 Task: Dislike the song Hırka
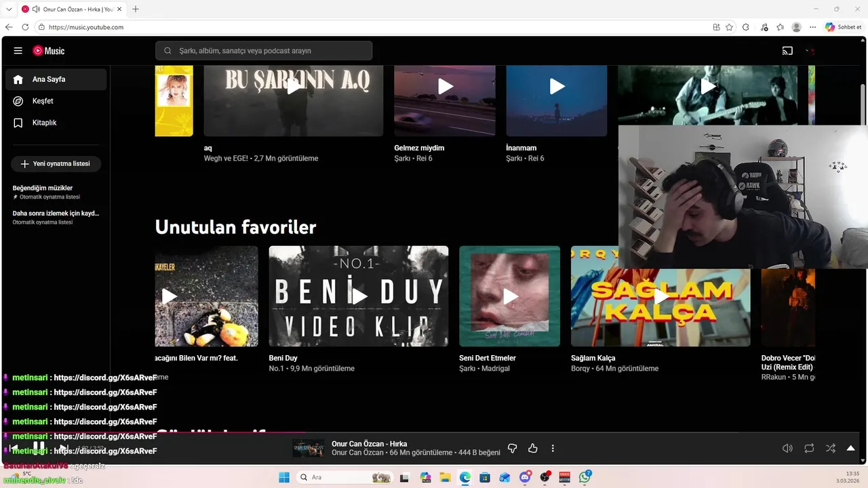(x=512, y=448)
